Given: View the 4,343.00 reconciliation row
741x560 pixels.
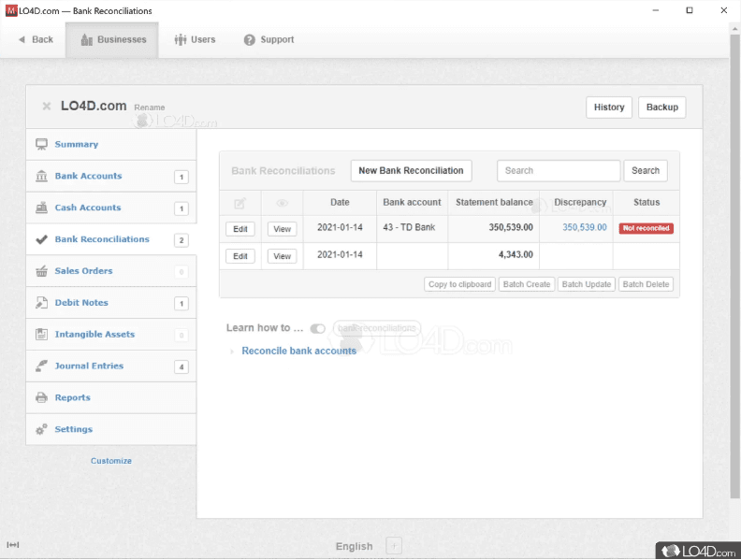Looking at the screenshot, I should 283,256.
